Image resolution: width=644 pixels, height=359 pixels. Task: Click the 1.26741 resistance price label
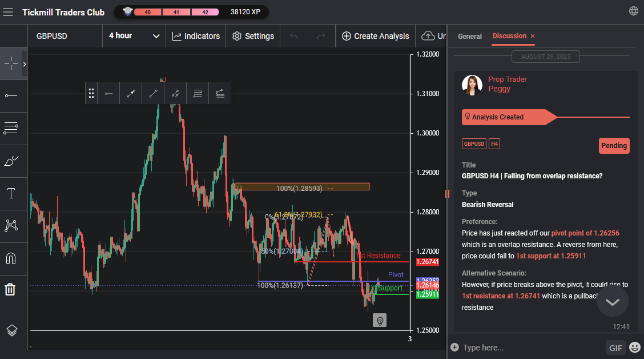click(x=428, y=262)
